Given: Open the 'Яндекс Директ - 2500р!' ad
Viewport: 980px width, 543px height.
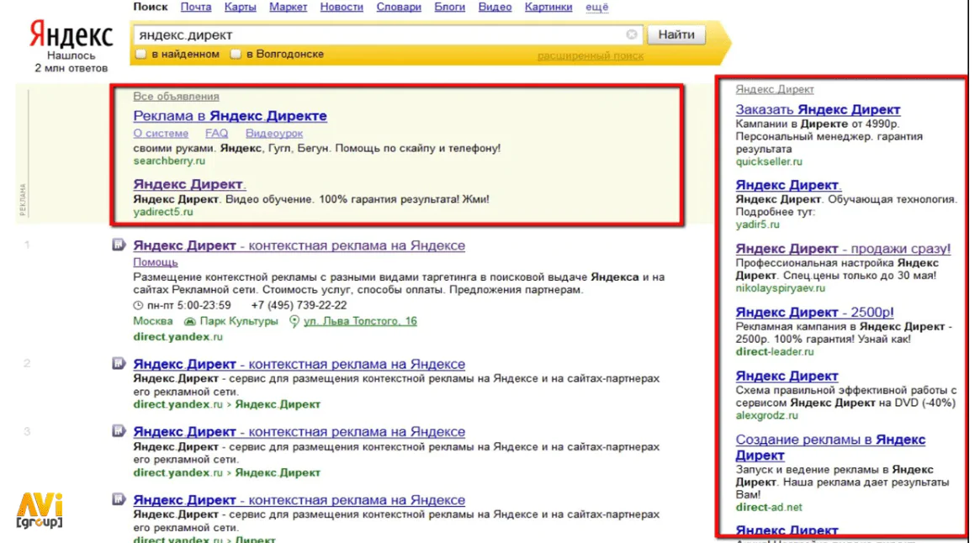Looking at the screenshot, I should pyautogui.click(x=814, y=313).
